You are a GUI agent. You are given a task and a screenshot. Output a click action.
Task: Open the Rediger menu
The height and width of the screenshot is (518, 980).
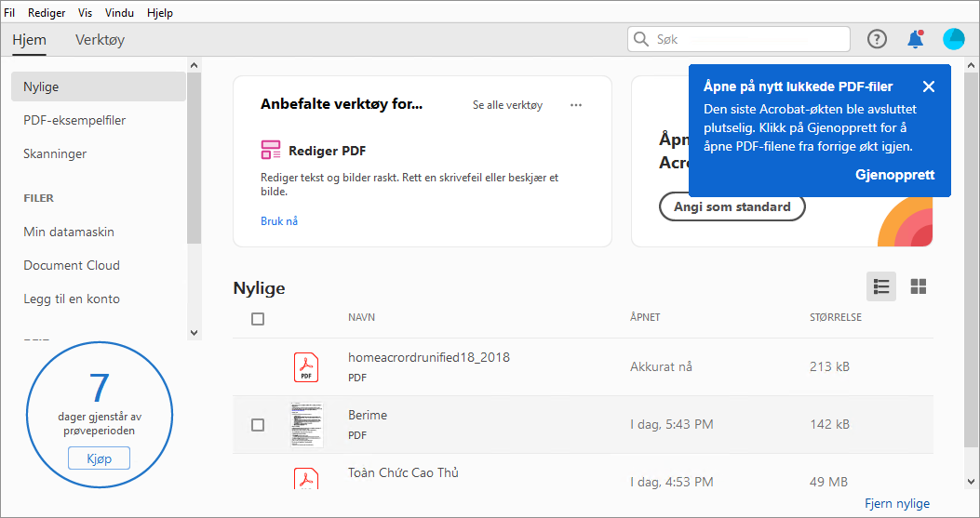tap(47, 13)
